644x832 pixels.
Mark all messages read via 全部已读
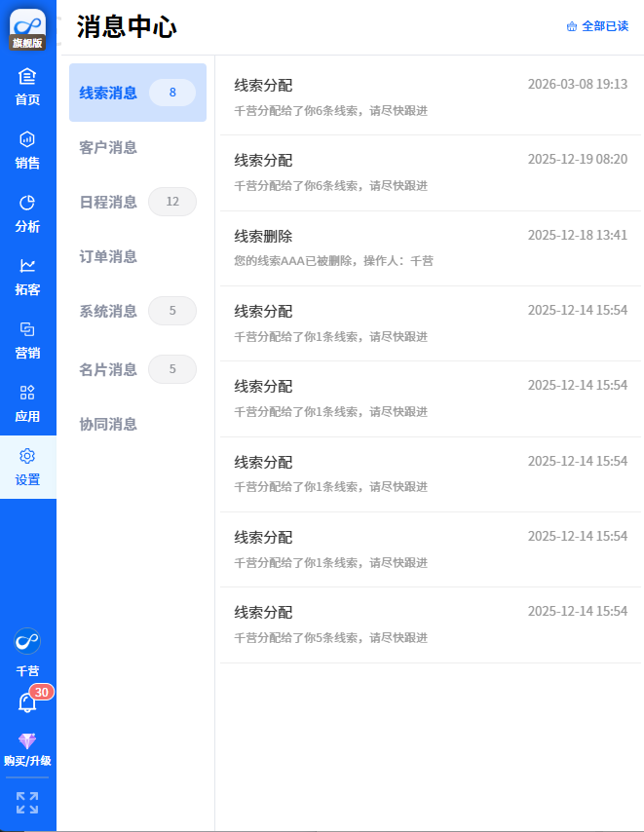point(597,26)
